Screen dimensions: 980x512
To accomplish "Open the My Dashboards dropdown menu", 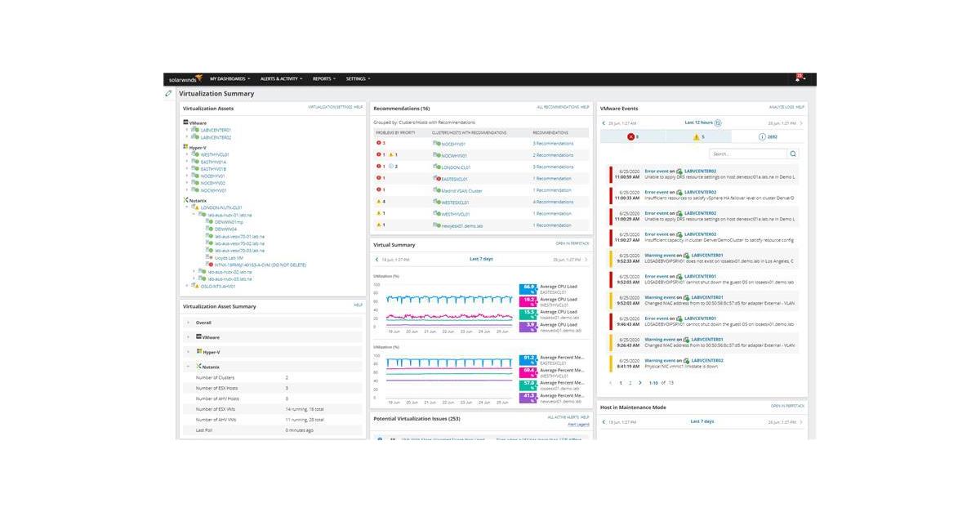I will click(x=230, y=79).
